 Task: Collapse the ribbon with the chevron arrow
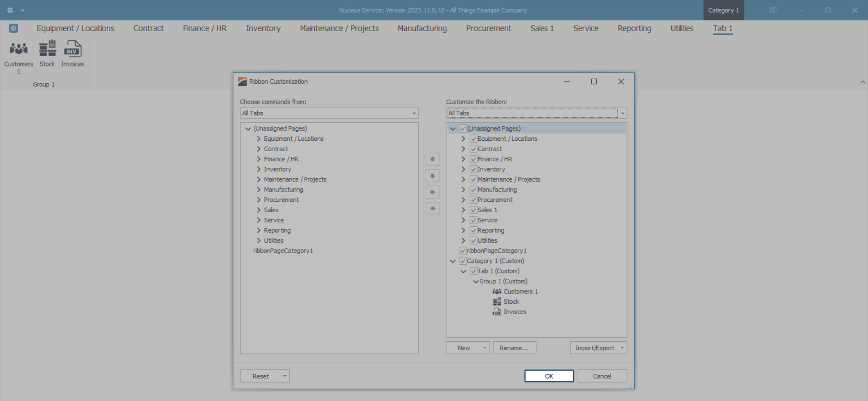863,82
